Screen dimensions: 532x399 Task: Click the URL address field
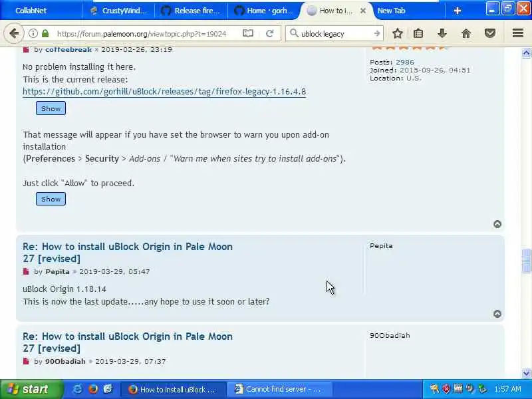click(142, 34)
